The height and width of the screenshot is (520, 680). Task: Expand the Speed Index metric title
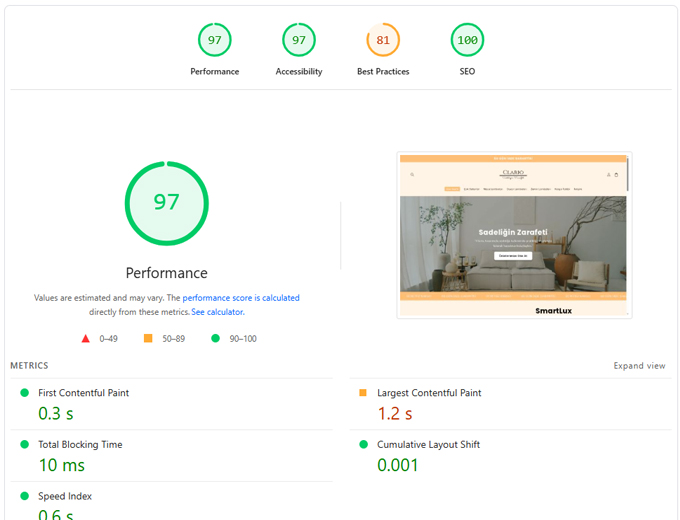(x=65, y=496)
